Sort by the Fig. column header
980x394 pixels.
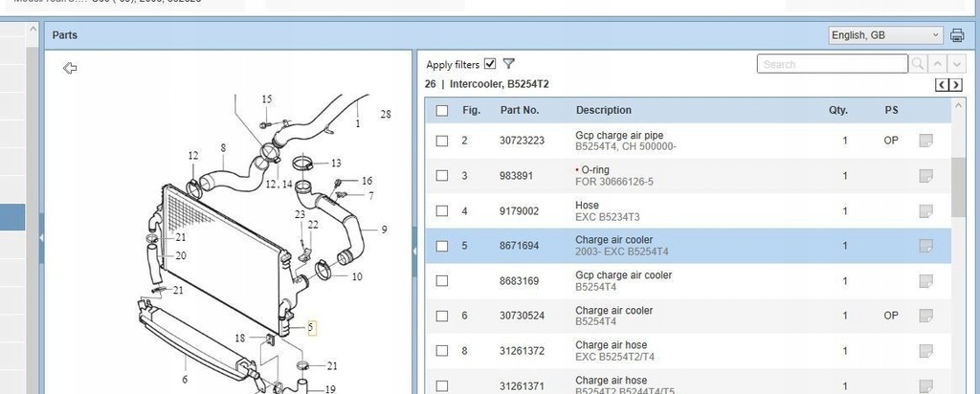[x=471, y=110]
